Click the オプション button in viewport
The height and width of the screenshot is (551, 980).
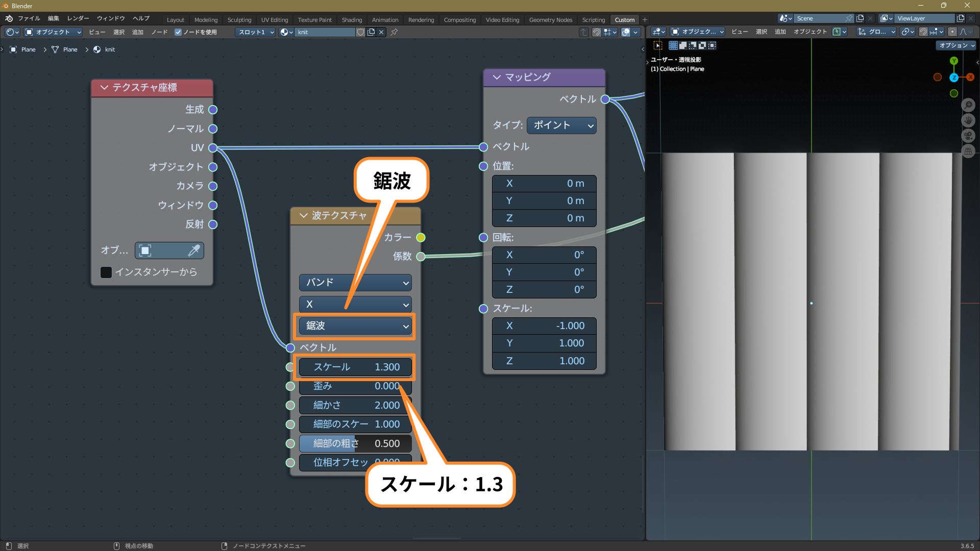click(957, 45)
